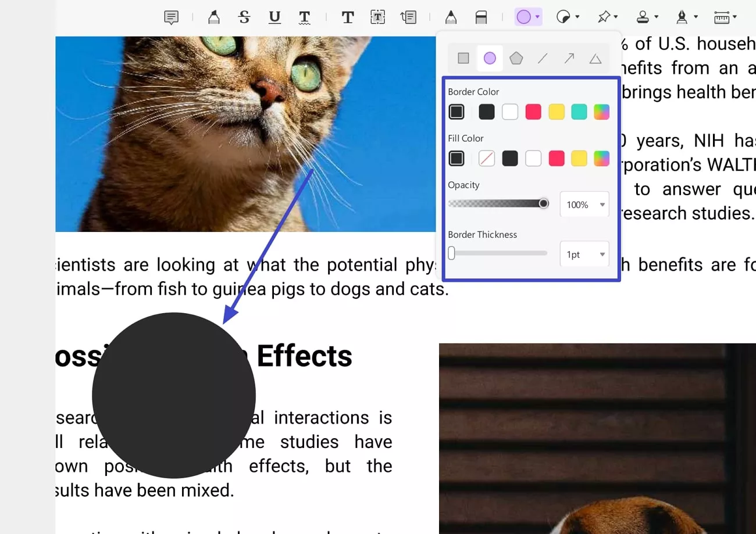Image resolution: width=756 pixels, height=534 pixels.
Task: Set border color to yellow
Action: click(x=557, y=112)
